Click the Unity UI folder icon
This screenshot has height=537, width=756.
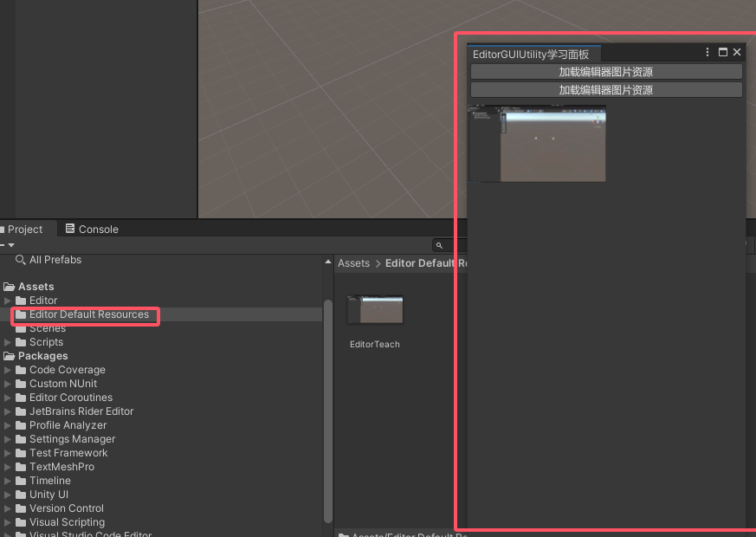click(x=23, y=495)
